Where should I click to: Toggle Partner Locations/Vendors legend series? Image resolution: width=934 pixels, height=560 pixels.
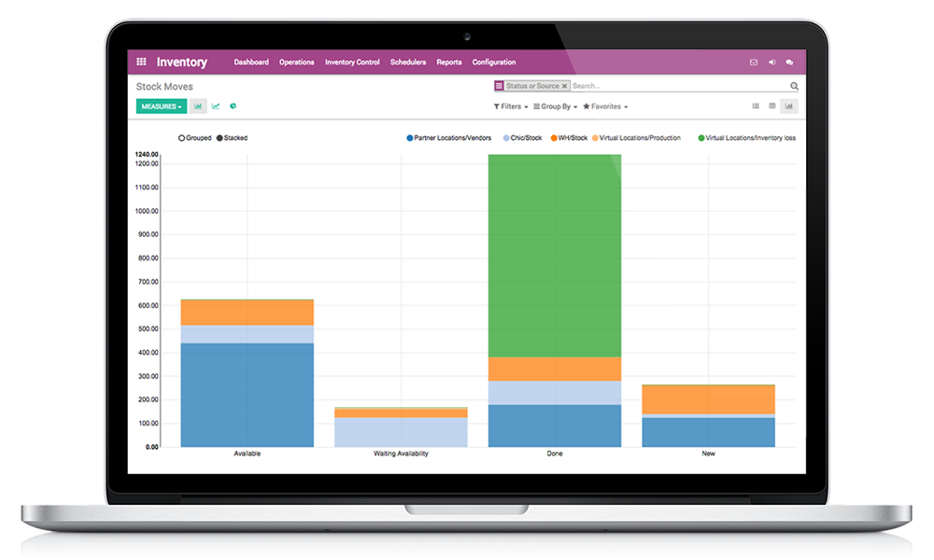click(449, 138)
